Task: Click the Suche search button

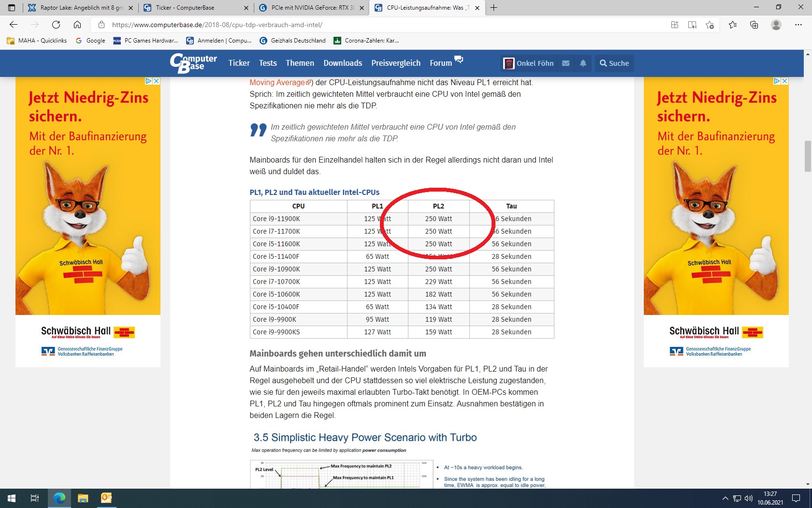Action: pos(614,63)
